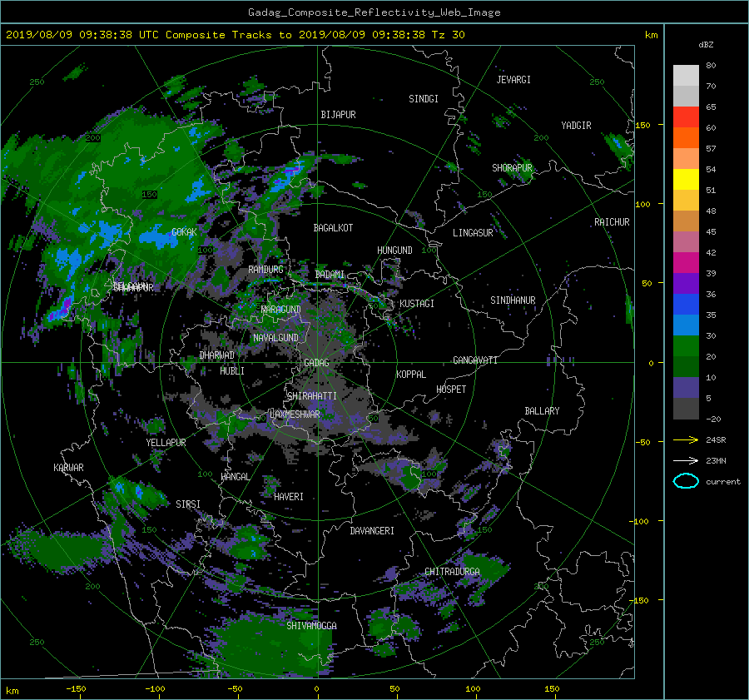This screenshot has height=700, width=749.
Task: Click the YADGIR city label
Action: click(576, 126)
